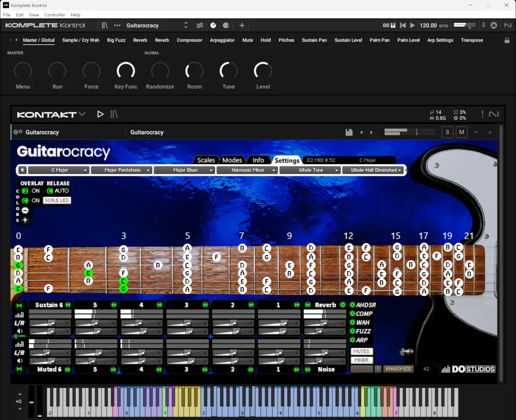Go to previous snapshot with left arrow

(x=361, y=132)
